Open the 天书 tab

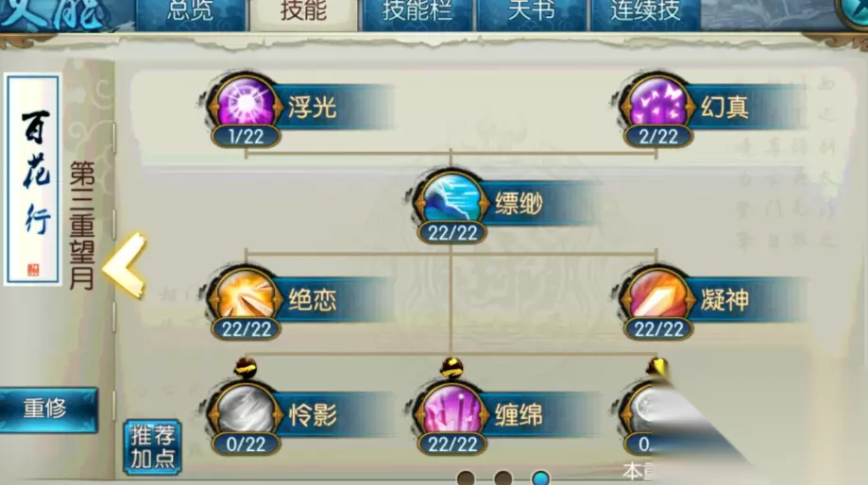tap(531, 12)
